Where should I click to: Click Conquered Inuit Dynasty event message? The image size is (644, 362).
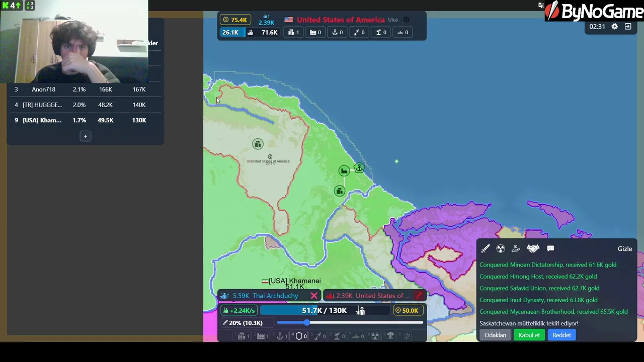539,300
